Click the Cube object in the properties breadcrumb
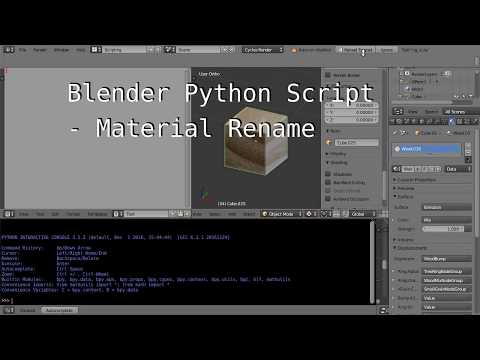 (x=426, y=133)
